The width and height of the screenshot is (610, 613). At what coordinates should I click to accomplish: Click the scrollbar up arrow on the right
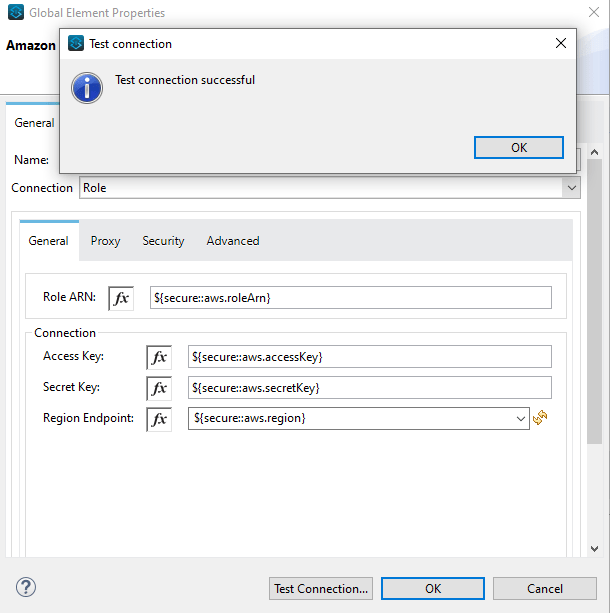[x=594, y=152]
